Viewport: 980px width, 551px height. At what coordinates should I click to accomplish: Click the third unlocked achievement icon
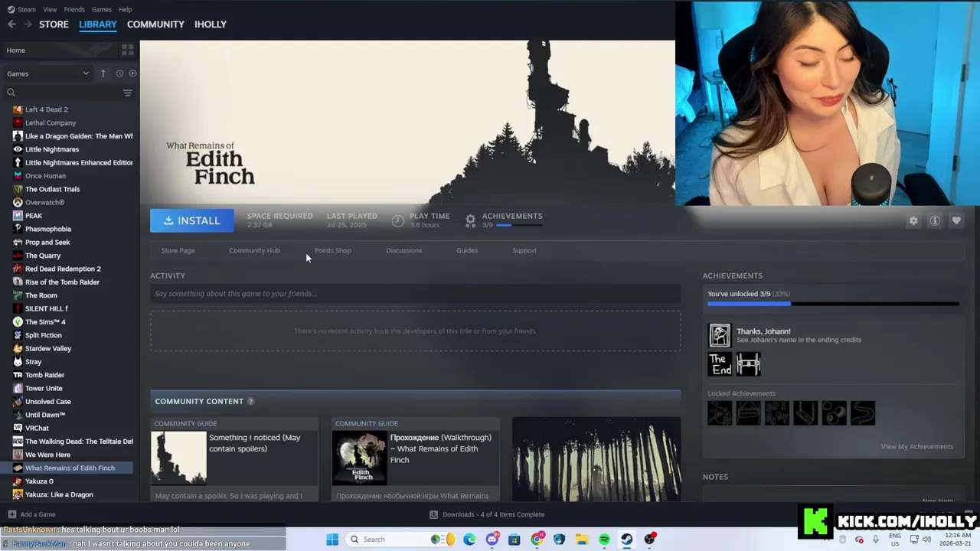coord(749,364)
